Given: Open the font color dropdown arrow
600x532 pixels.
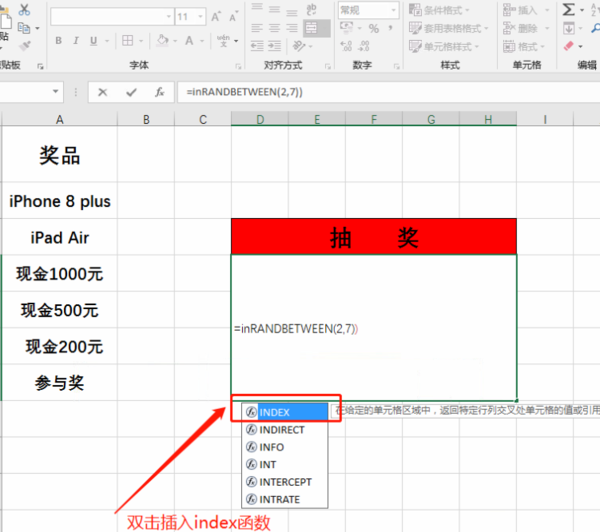Looking at the screenshot, I should click(202, 41).
